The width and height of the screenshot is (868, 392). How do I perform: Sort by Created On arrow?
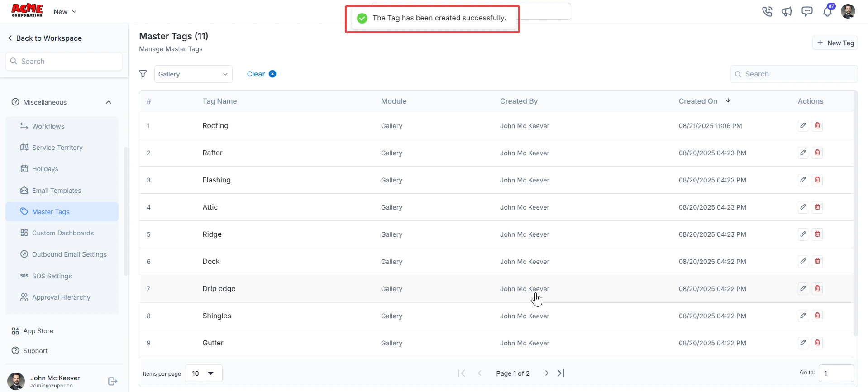[x=728, y=100]
